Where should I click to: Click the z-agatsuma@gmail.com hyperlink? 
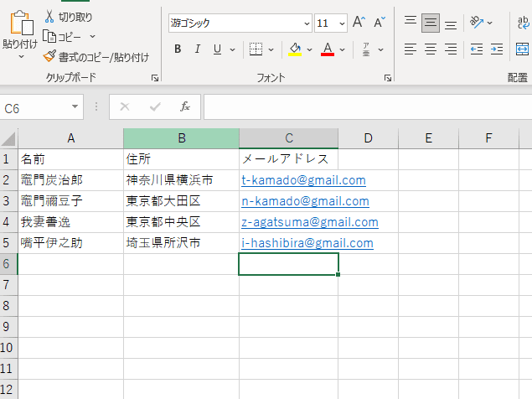click(309, 222)
